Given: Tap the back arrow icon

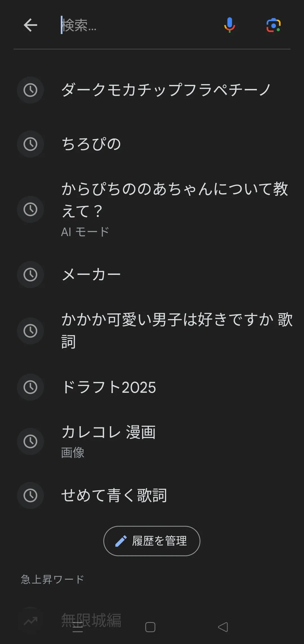Looking at the screenshot, I should point(30,25).
